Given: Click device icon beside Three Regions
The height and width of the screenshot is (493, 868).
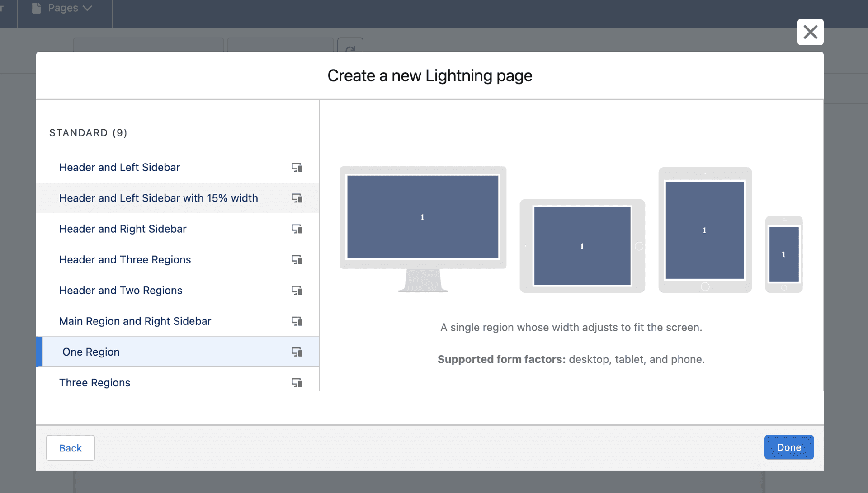Looking at the screenshot, I should point(297,383).
